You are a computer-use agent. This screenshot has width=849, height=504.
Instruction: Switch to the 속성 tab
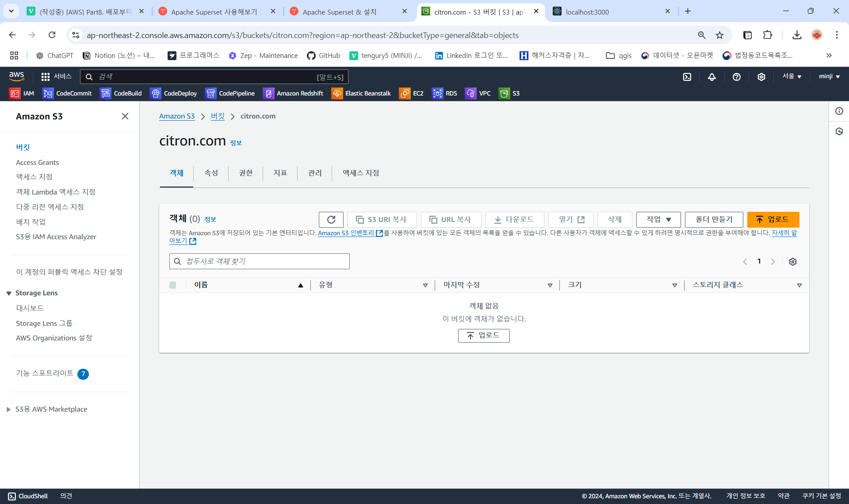click(211, 173)
